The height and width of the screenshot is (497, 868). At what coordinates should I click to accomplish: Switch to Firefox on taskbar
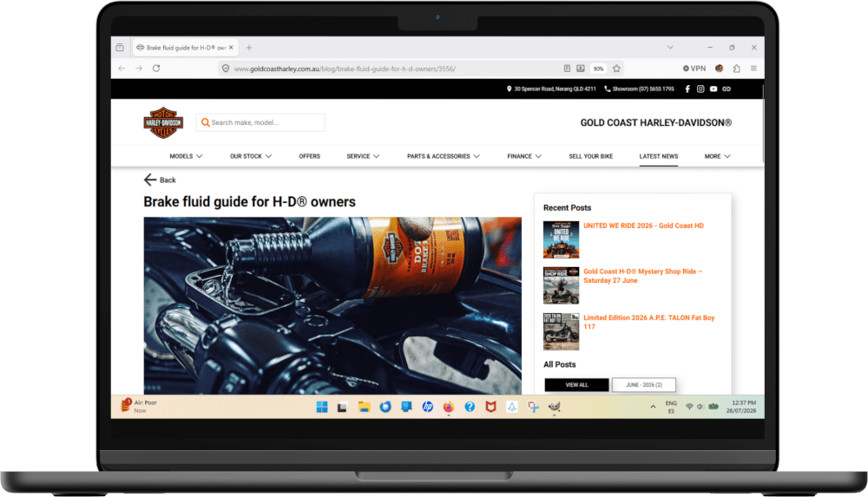pos(449,408)
